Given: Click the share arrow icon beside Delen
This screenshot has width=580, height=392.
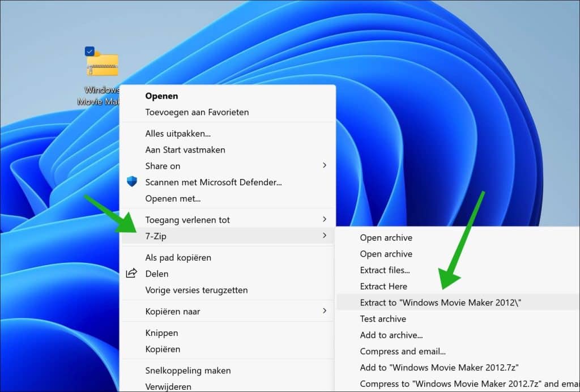Looking at the screenshot, I should [131, 273].
